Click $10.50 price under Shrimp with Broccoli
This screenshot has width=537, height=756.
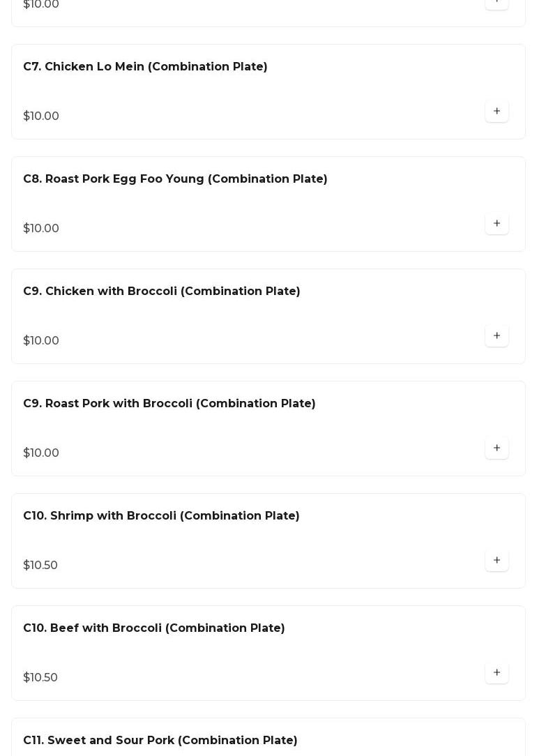point(40,566)
